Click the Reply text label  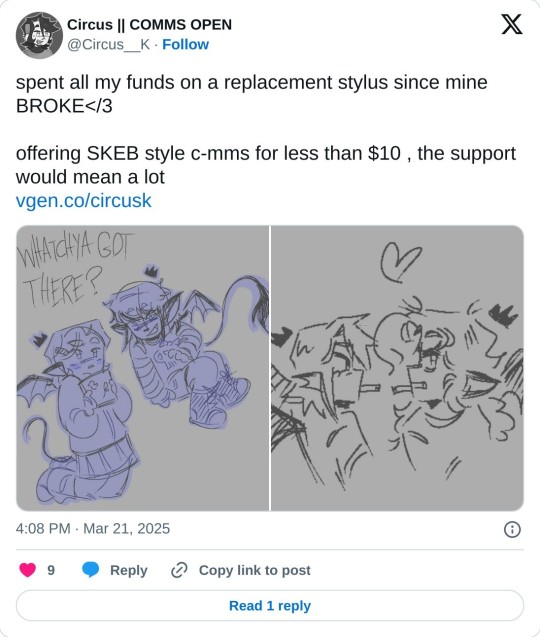[128, 570]
